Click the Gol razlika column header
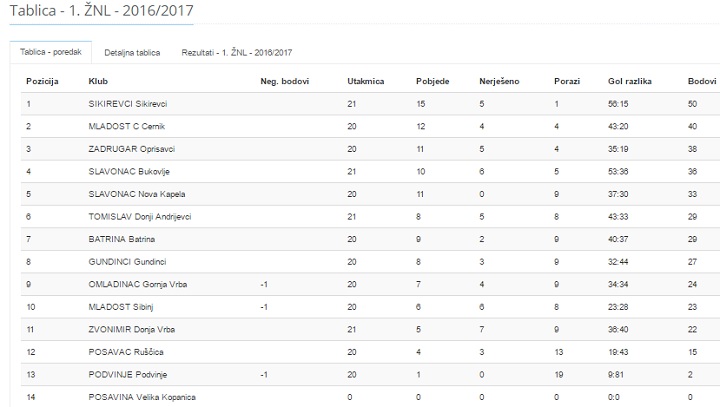 (x=630, y=81)
